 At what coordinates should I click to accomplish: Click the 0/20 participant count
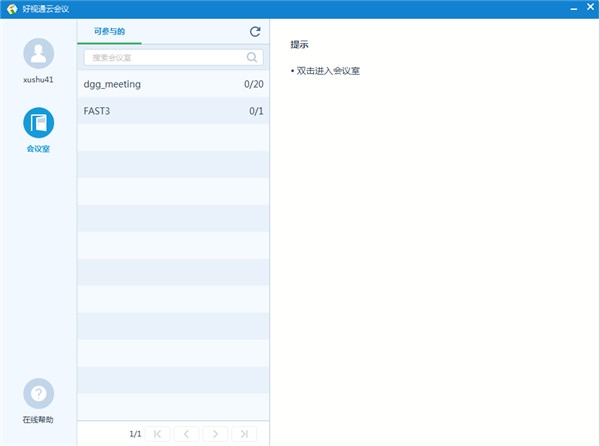[253, 84]
